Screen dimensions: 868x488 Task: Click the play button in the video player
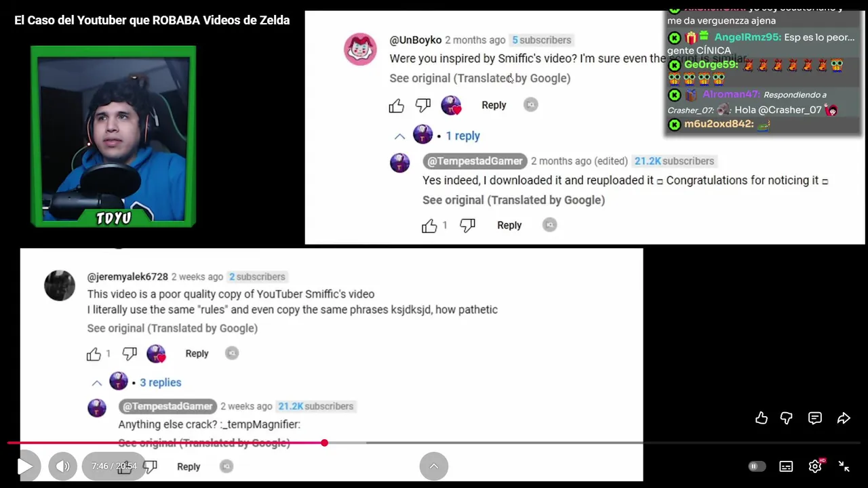pyautogui.click(x=25, y=466)
